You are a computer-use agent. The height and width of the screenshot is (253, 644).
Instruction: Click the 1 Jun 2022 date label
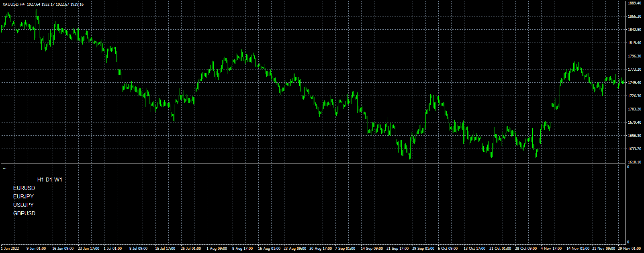pyautogui.click(x=10, y=249)
